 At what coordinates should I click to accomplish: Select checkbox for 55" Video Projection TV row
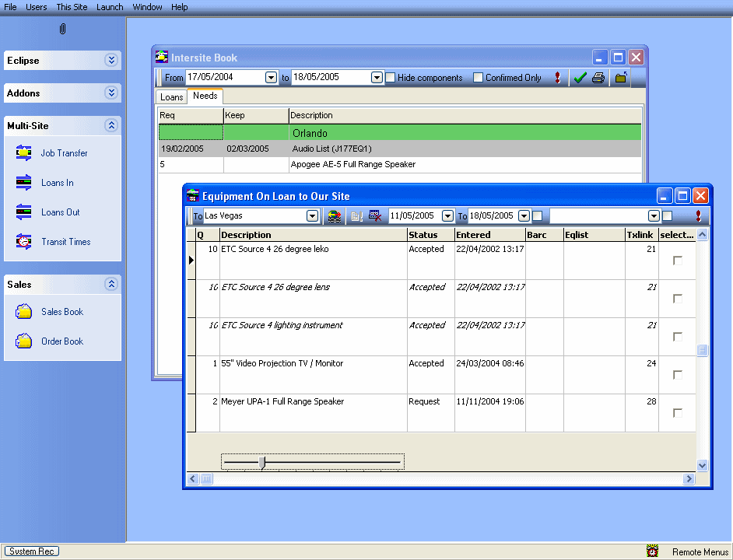click(x=678, y=374)
